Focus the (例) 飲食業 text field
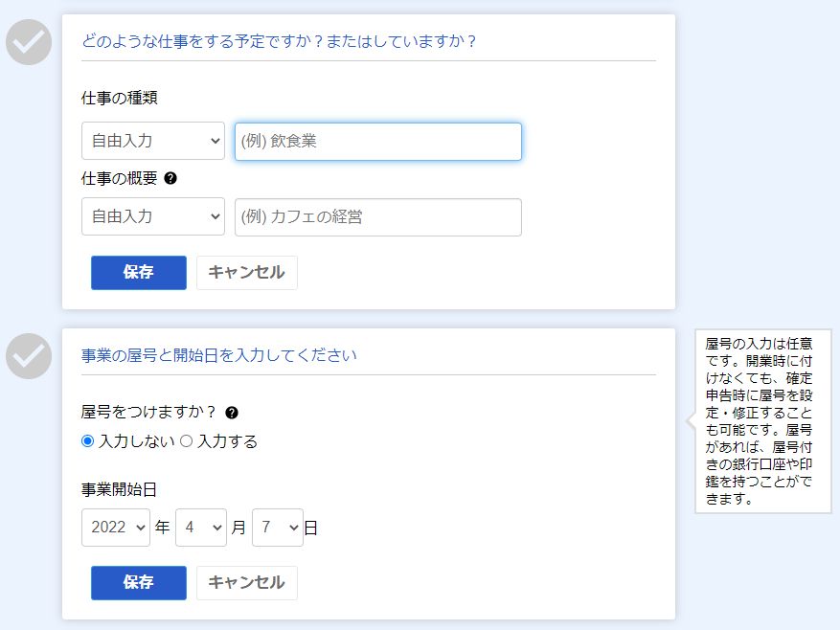 378,142
